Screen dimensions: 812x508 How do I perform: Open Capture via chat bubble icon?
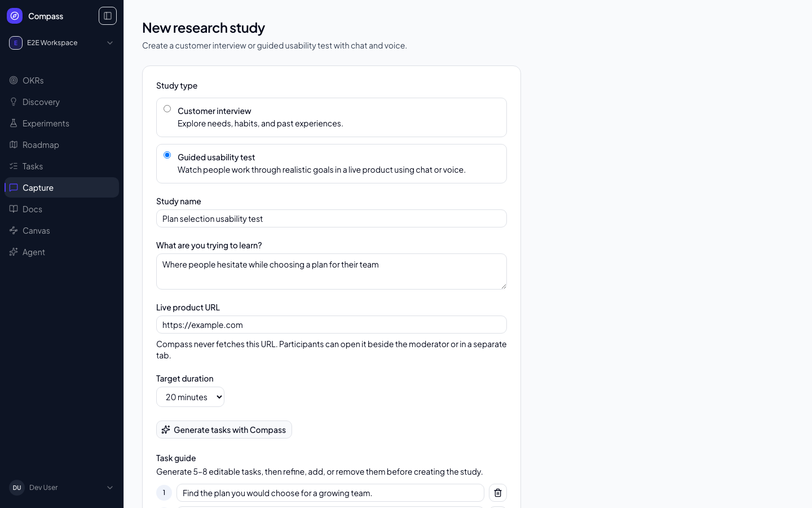[14, 187]
